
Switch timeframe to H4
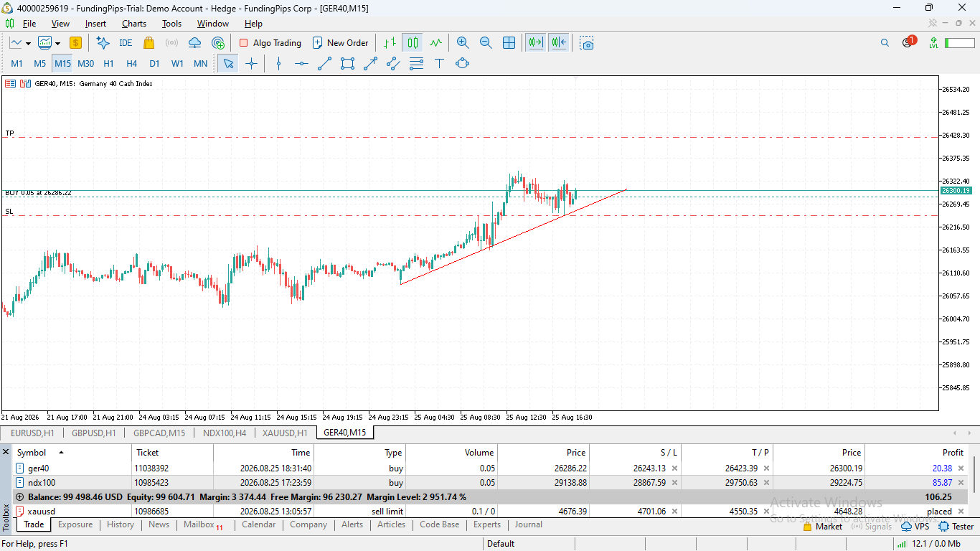pyautogui.click(x=131, y=63)
